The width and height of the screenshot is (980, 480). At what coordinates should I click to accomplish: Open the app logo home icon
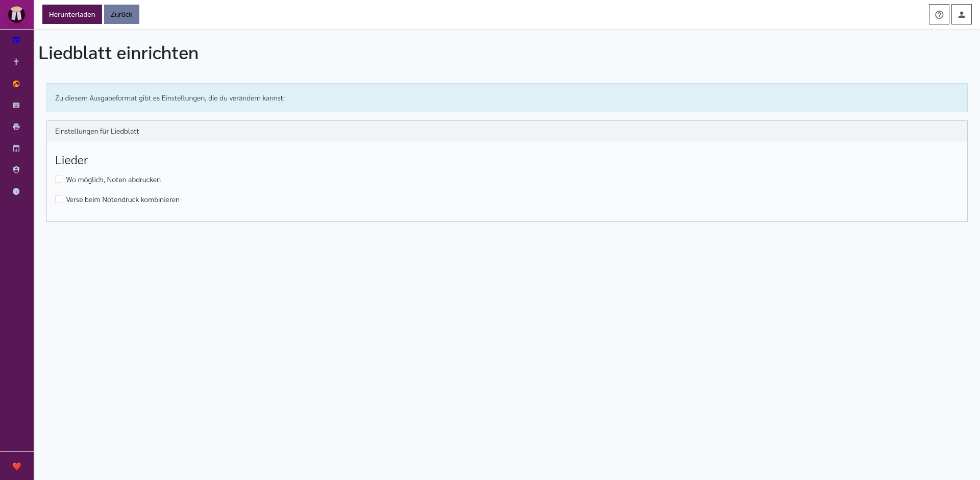16,14
